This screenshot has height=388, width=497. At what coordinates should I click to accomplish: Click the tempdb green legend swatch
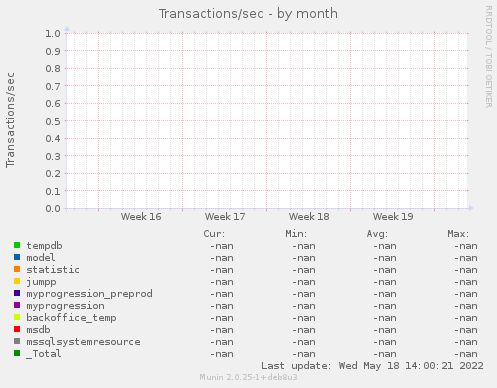(x=17, y=245)
